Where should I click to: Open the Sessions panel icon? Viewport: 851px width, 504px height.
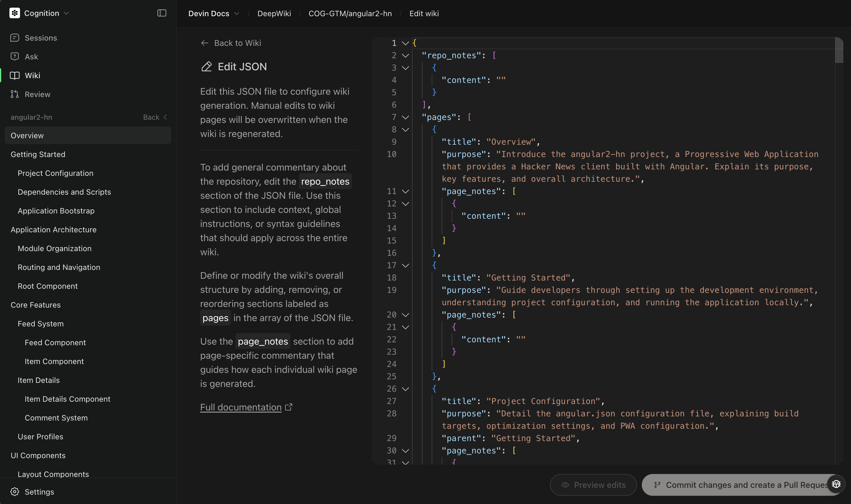[x=14, y=38]
